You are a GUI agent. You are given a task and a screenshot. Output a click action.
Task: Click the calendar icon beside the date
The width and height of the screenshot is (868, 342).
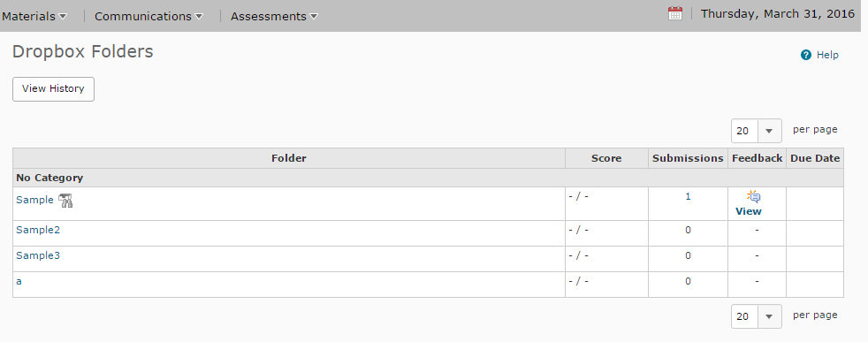tap(674, 14)
